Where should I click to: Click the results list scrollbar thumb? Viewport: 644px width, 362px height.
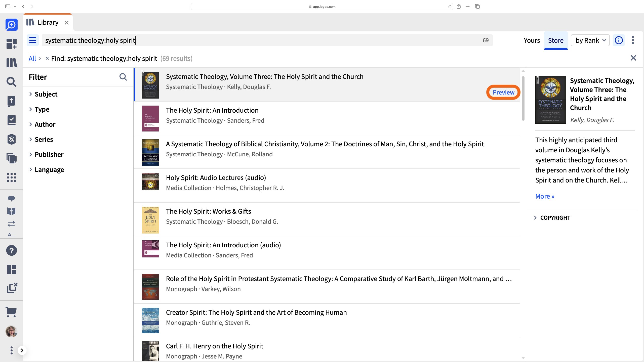click(x=523, y=98)
